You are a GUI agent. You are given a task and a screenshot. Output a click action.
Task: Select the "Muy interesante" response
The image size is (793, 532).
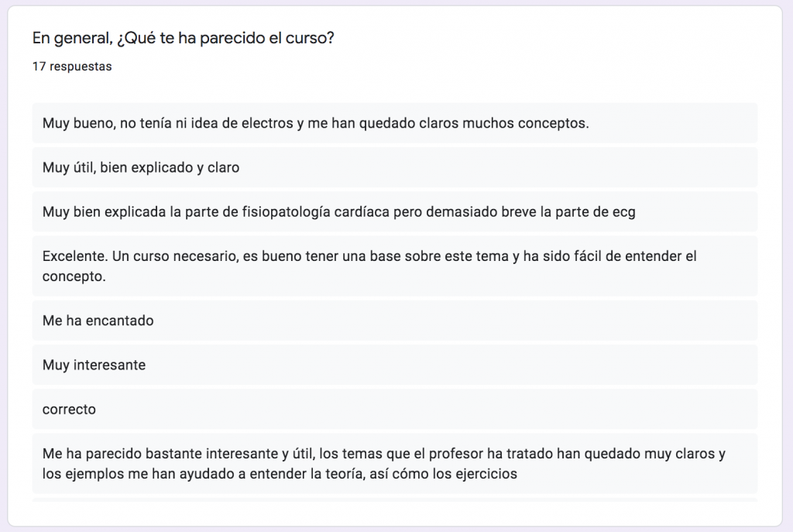(394, 365)
